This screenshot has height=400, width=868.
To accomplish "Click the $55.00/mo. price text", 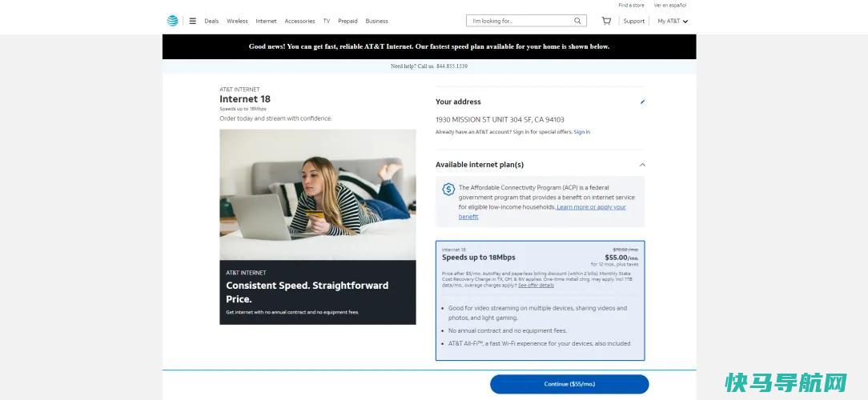I will tap(621, 258).
